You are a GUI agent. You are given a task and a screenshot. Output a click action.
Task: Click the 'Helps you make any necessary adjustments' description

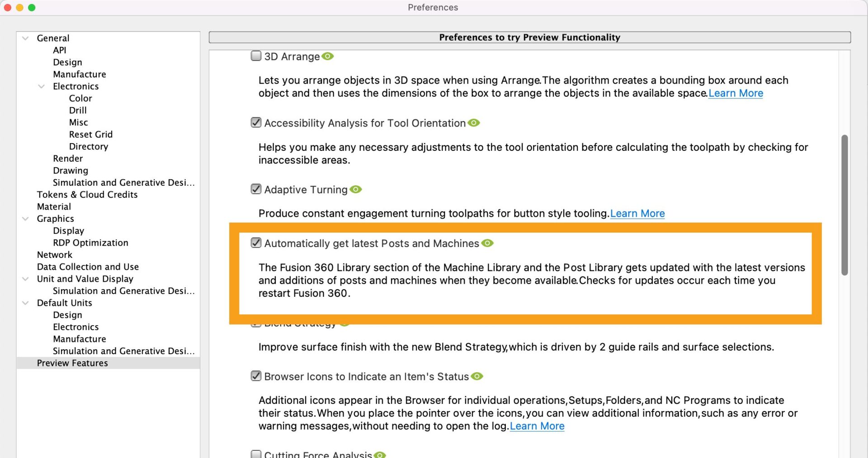pos(533,154)
